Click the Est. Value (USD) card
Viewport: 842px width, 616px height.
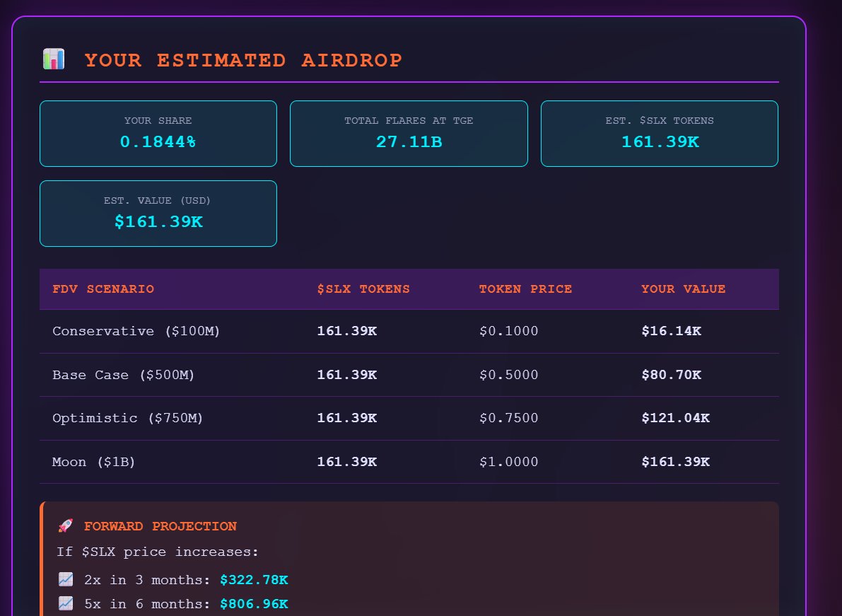pos(158,214)
